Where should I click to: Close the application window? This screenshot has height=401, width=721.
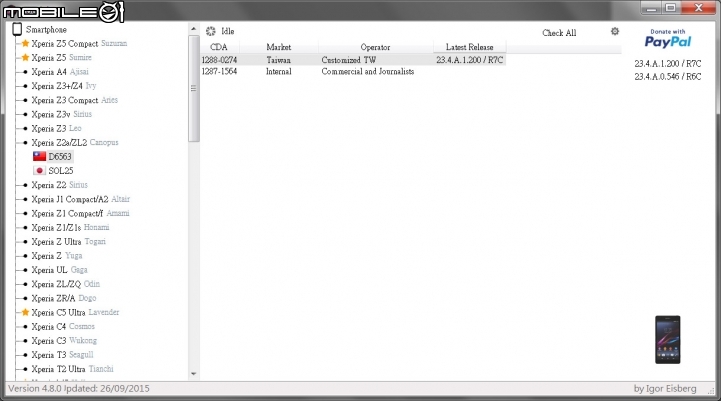tap(698, 7)
